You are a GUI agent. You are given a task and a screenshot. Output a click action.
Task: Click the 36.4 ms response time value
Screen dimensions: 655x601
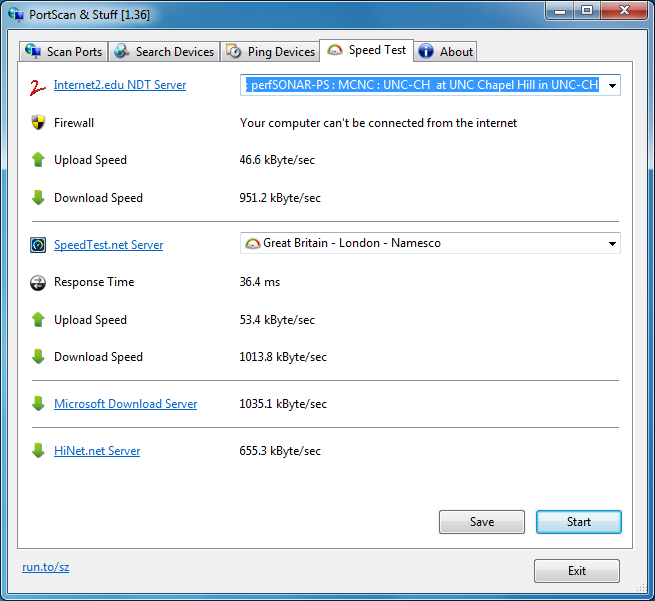pyautogui.click(x=259, y=282)
